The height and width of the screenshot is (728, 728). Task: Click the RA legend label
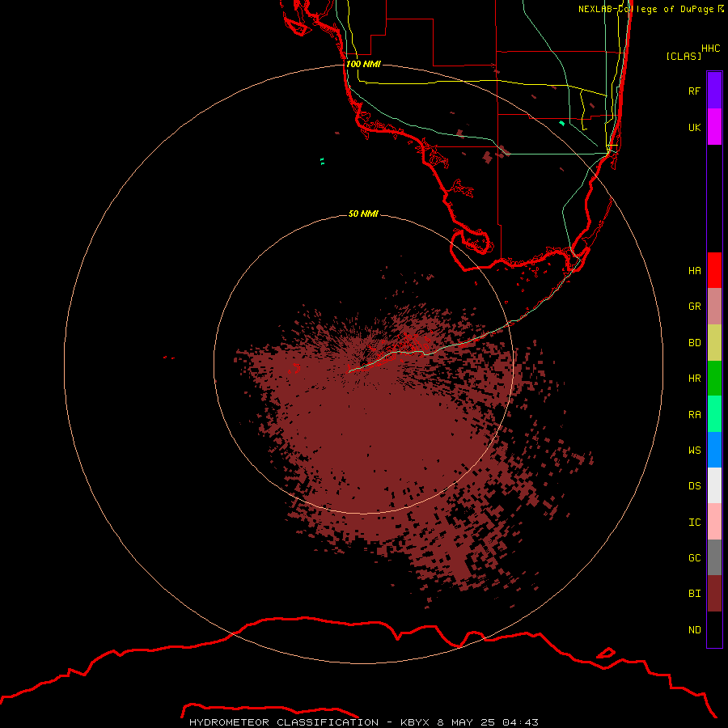[695, 415]
